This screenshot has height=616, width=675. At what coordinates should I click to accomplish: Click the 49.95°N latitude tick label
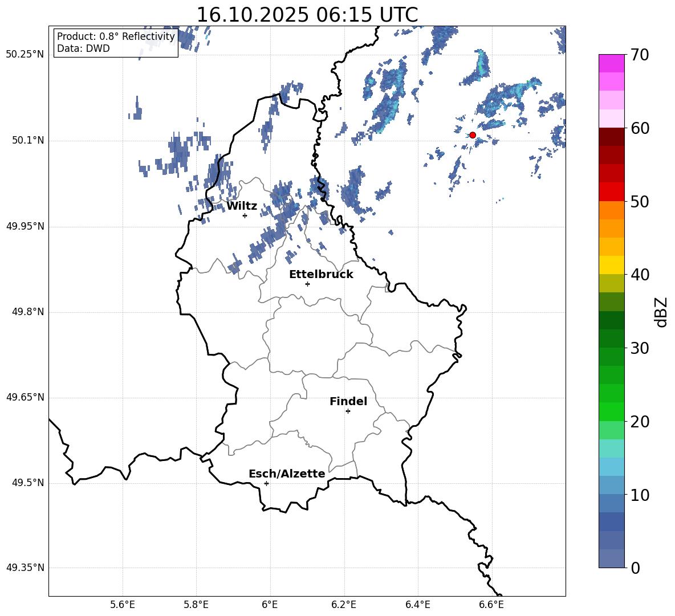pos(25,226)
